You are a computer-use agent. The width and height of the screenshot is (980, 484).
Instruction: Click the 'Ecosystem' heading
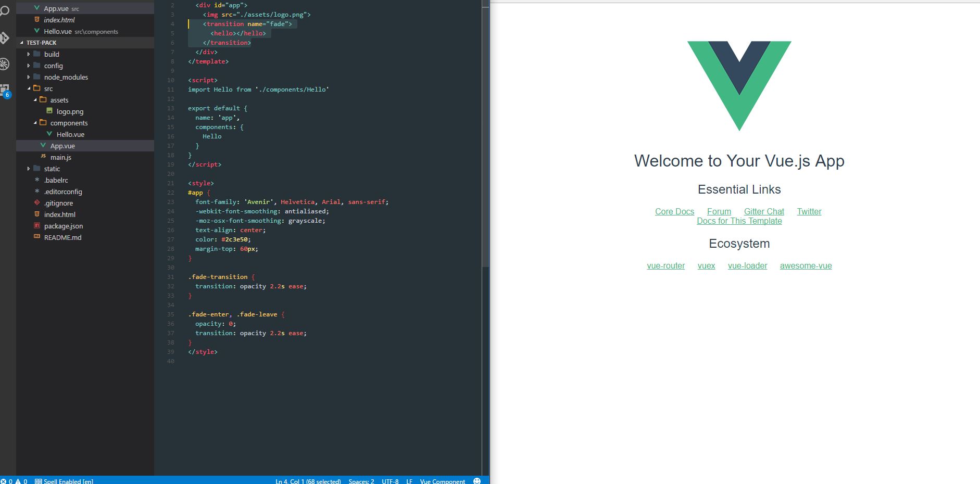739,244
